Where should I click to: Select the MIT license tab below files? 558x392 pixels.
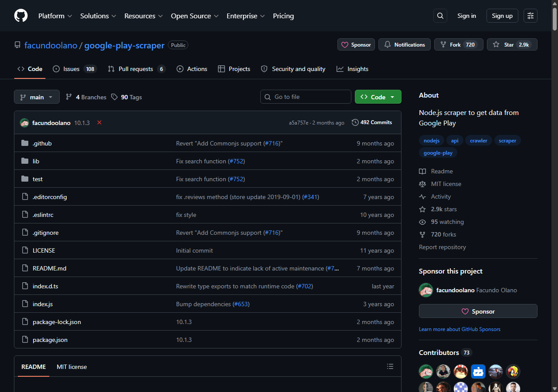click(71, 367)
